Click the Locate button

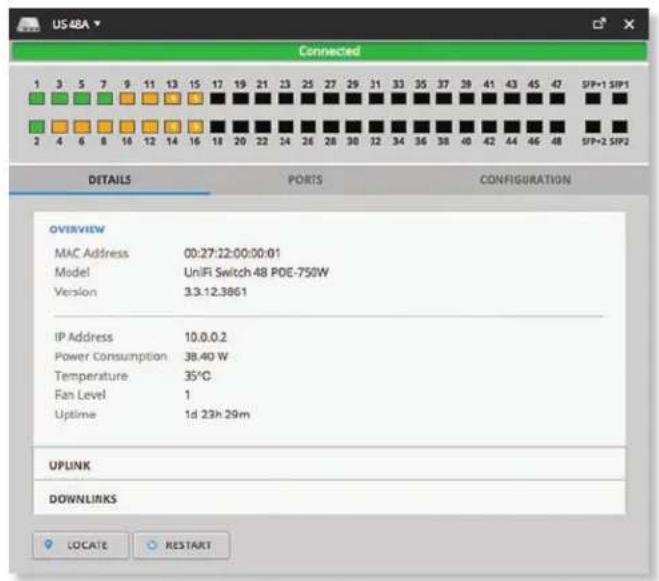tap(81, 545)
